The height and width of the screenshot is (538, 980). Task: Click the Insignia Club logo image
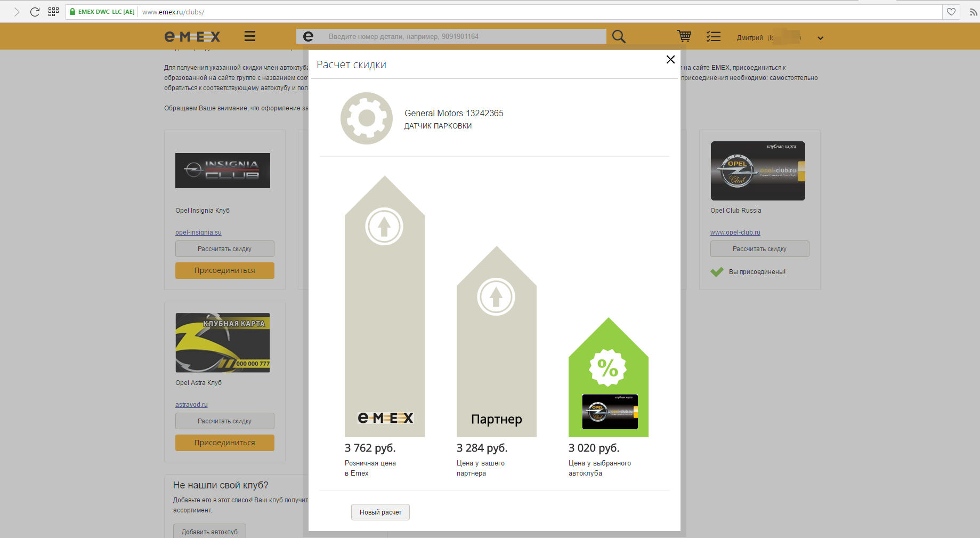tap(223, 171)
